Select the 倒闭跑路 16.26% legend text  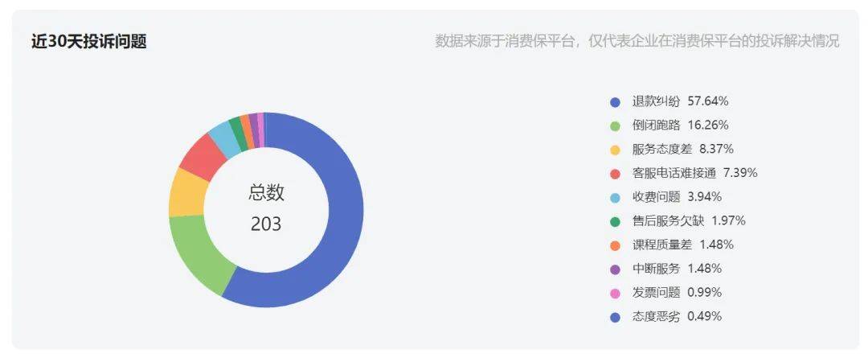click(x=681, y=125)
